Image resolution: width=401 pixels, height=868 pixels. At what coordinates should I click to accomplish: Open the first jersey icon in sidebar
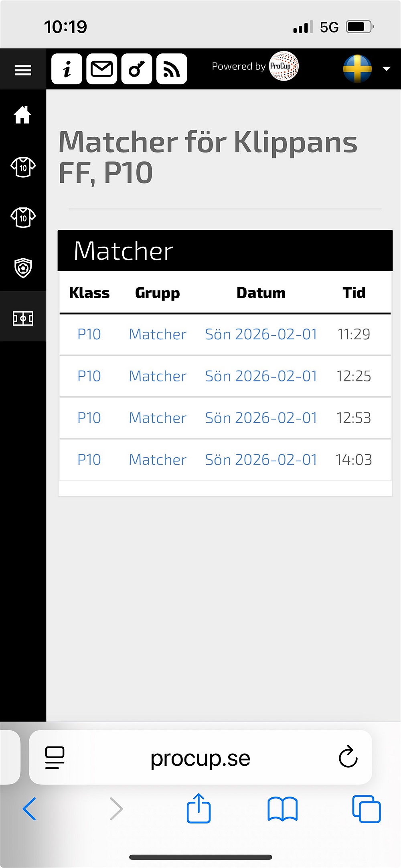[23, 166]
